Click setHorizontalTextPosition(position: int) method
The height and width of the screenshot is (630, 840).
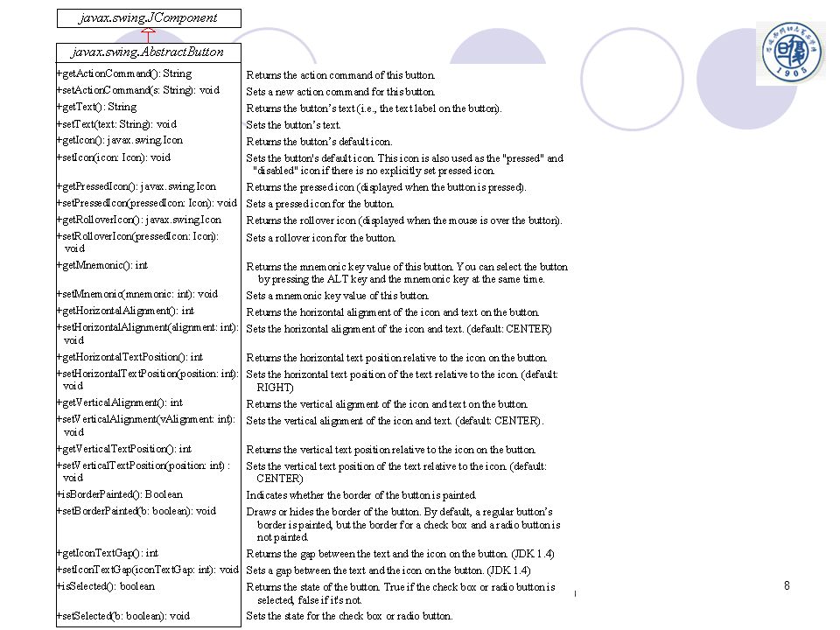pos(148,379)
